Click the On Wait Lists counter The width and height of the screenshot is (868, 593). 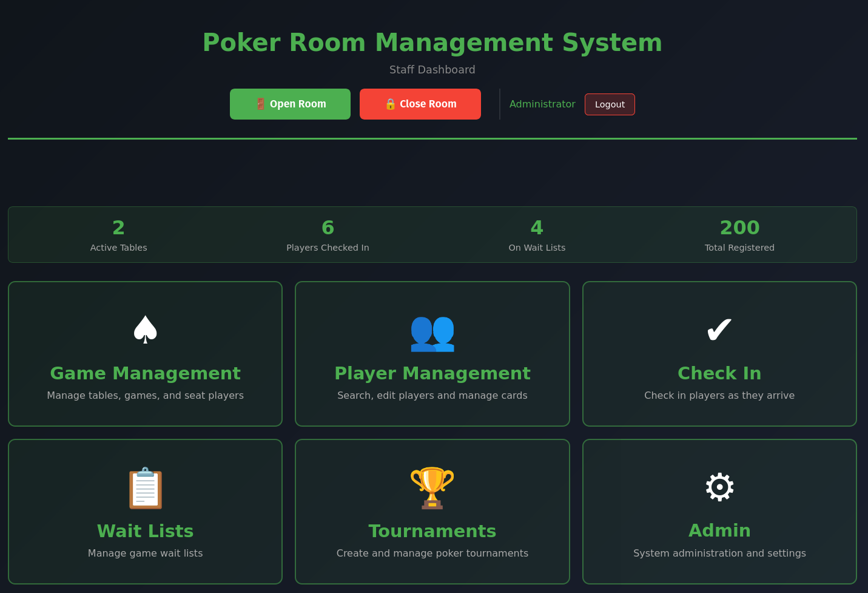(x=537, y=235)
